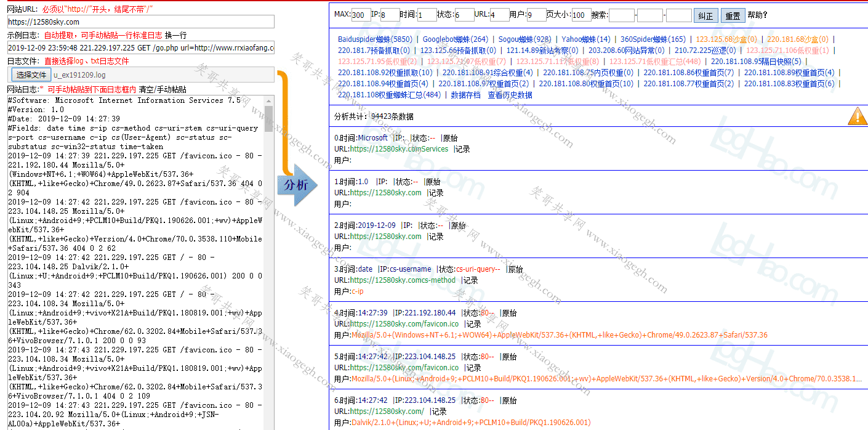The image size is (868, 430).
Task: Open Yahoo蜘蛛(14) link
Action: coord(586,39)
